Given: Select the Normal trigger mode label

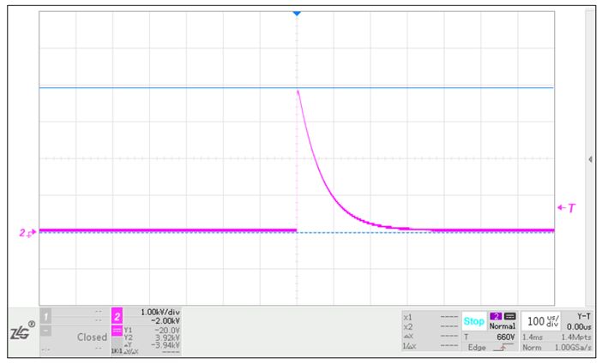Looking at the screenshot, I should point(503,327).
